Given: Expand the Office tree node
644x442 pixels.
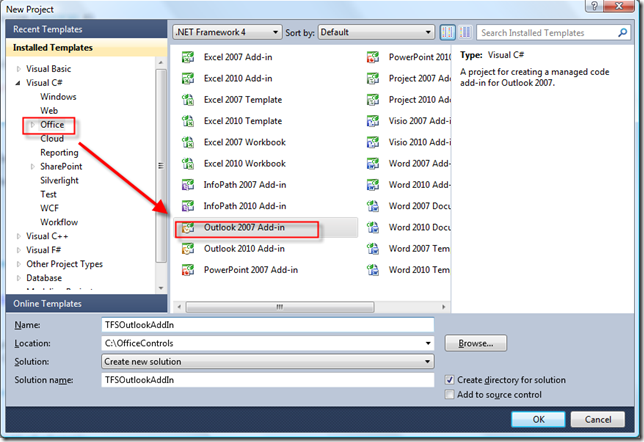Looking at the screenshot, I should (32, 125).
